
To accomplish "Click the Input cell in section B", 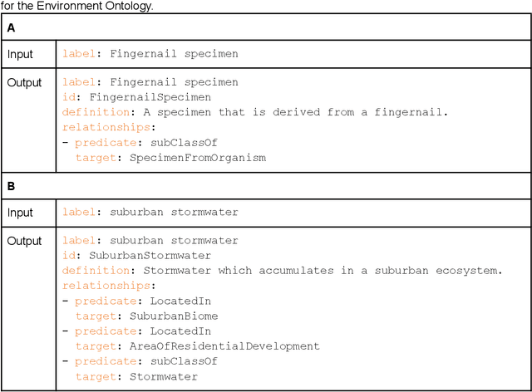I will click(x=21, y=213).
